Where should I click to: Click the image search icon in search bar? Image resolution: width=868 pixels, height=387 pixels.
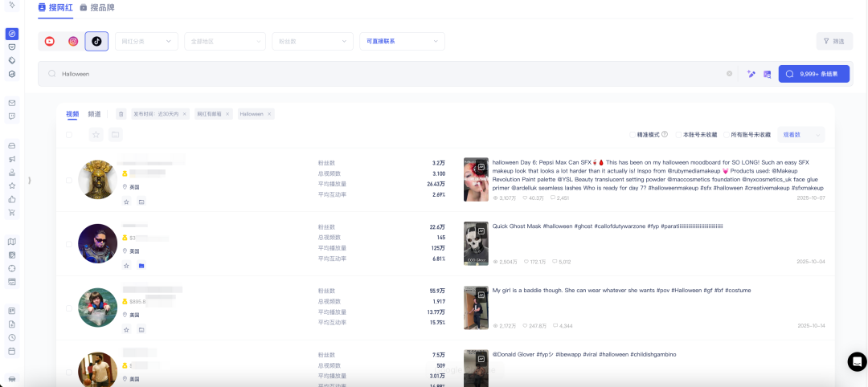(x=767, y=74)
